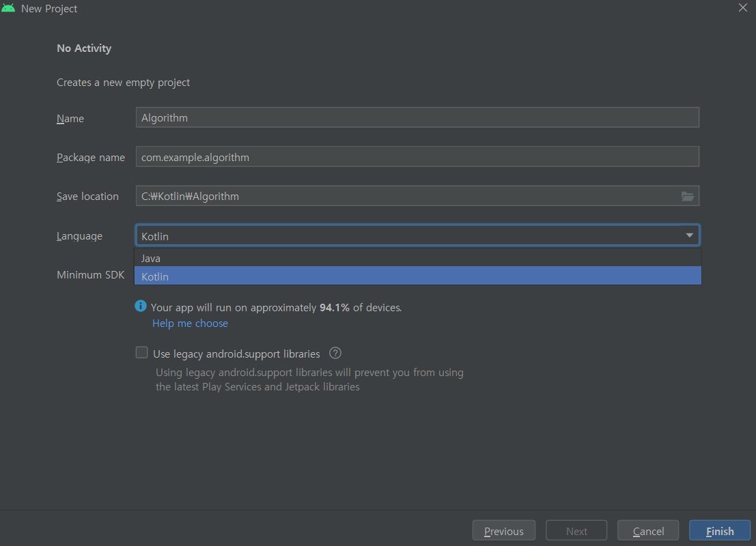Click the legacy libraries warning description text

[x=309, y=379]
